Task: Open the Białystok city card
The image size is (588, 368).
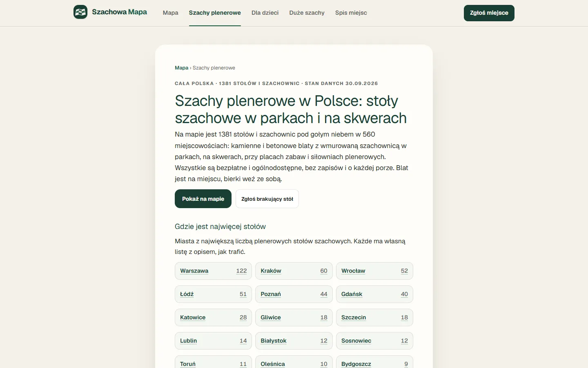Action: pyautogui.click(x=294, y=341)
